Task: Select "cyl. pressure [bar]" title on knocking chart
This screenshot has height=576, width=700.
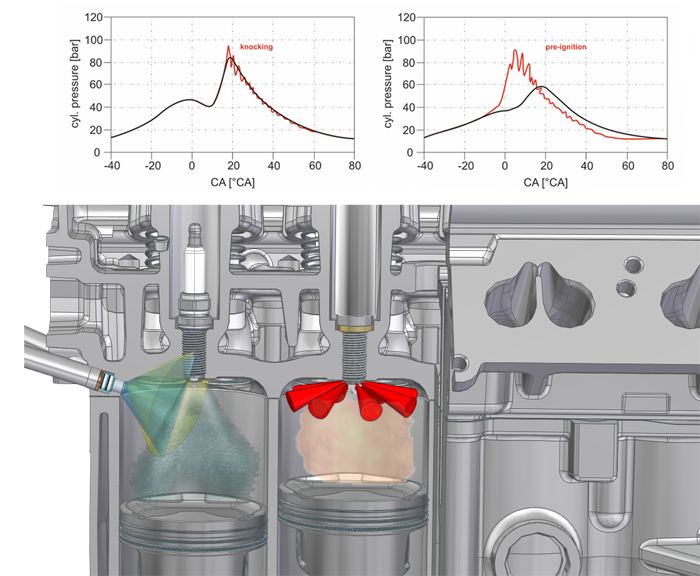Action: pos(75,83)
